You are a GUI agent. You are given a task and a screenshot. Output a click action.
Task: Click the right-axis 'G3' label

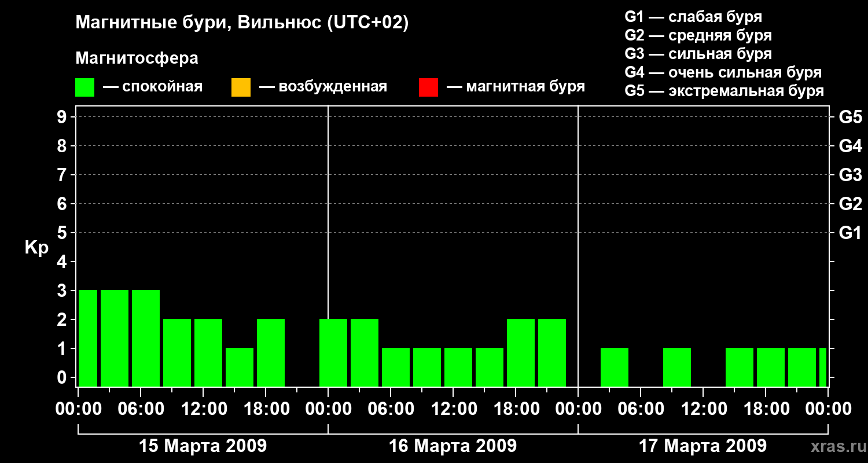850,175
